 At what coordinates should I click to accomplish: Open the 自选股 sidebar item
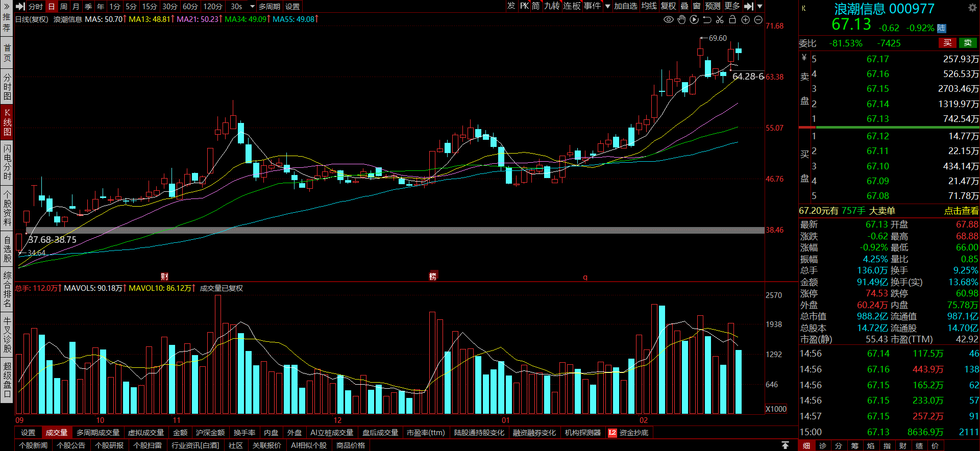pos(7,249)
